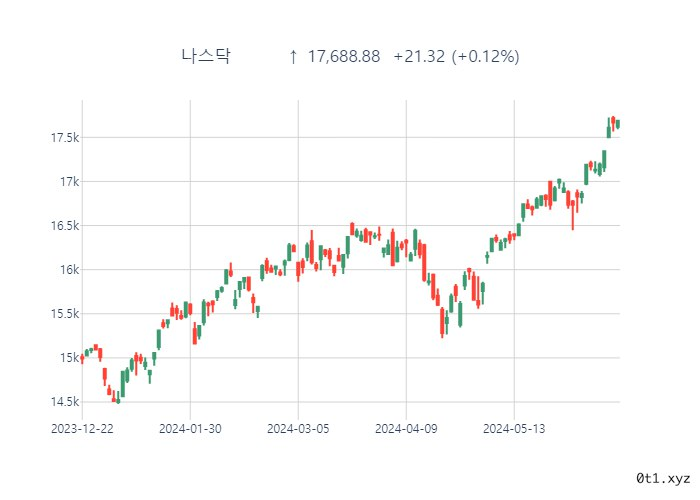The width and height of the screenshot is (700, 500).
Task: Click the 17.5k y-axis label
Action: click(x=65, y=138)
